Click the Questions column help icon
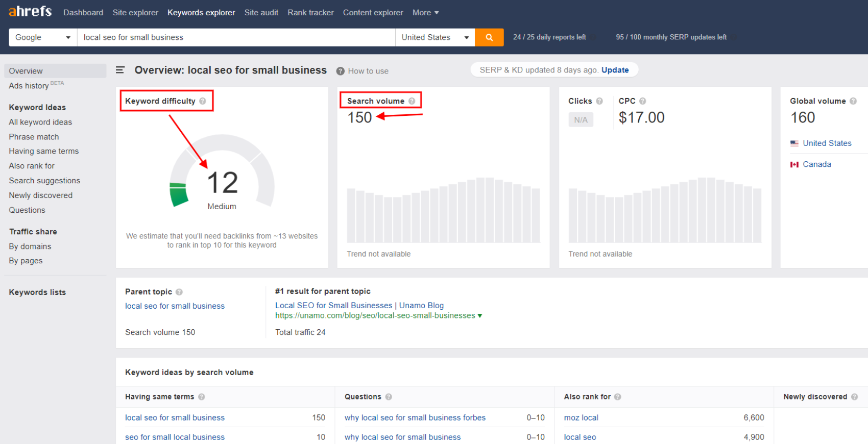The width and height of the screenshot is (868, 444). [389, 397]
